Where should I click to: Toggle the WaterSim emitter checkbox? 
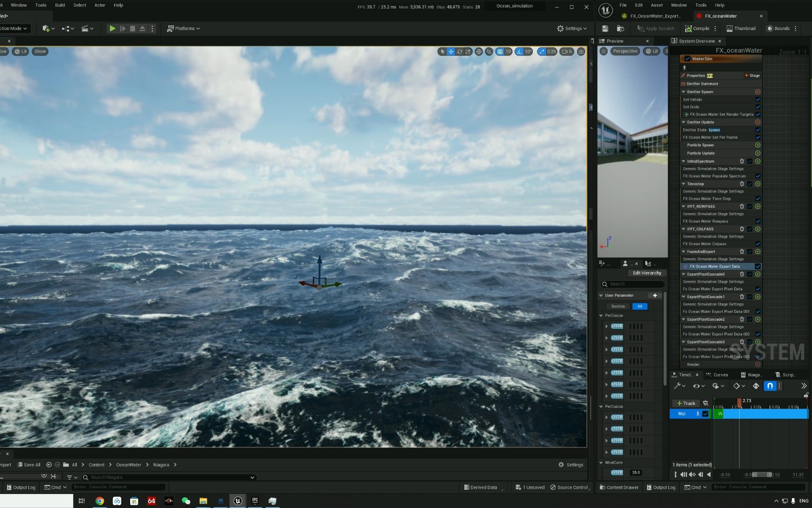687,59
